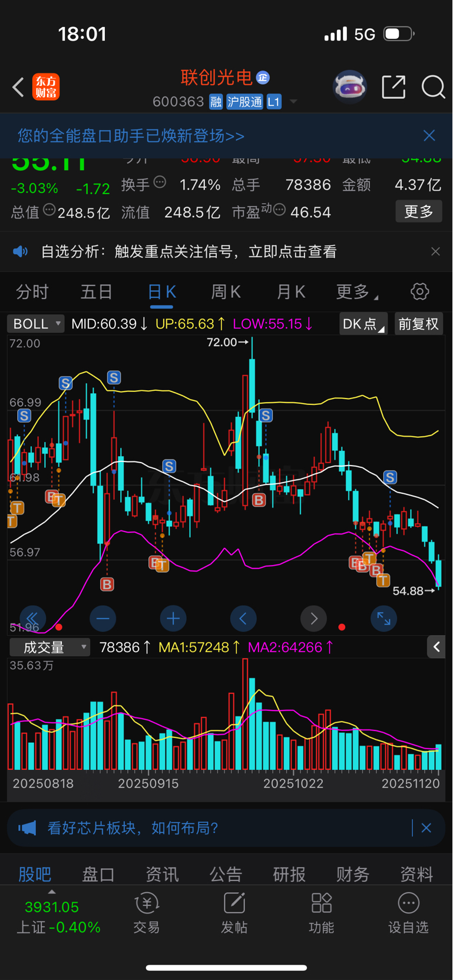The width and height of the screenshot is (453, 980).
Task: Move chart right with arrow button
Action: click(x=313, y=619)
